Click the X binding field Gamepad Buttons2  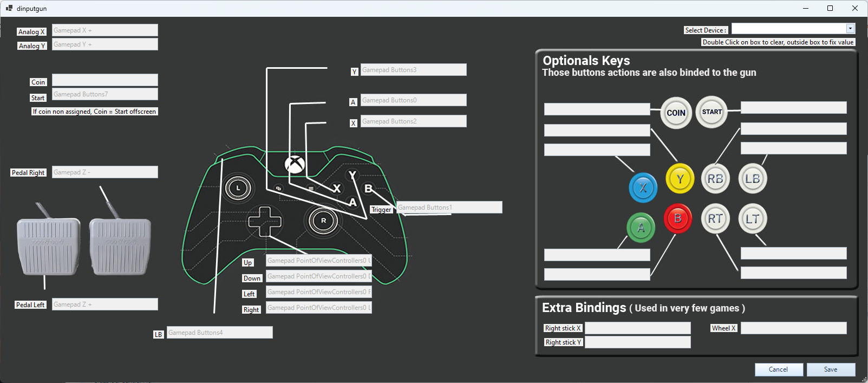point(414,121)
